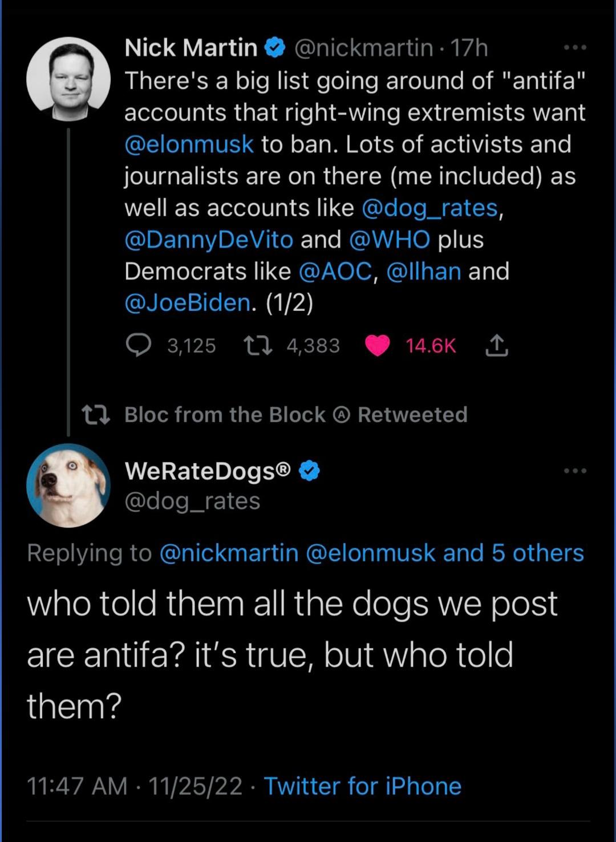Open the WeRateDogs dog avatar
Screen dimensions: 616x842
tap(68, 485)
